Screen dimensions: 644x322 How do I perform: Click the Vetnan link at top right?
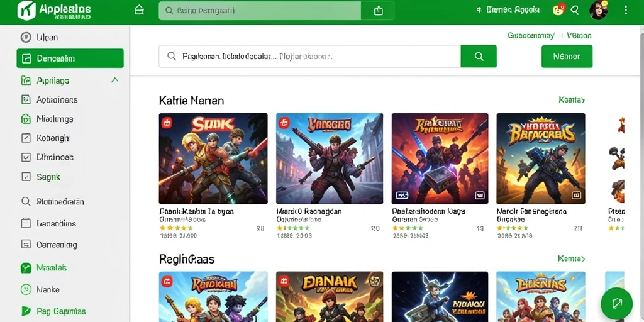pos(579,36)
